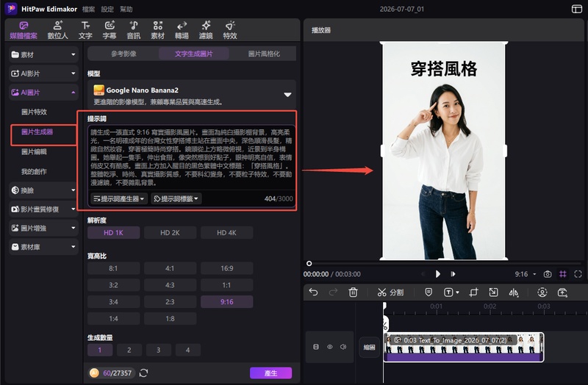Viewport: 588px width, 385px height.
Task: Click the resize-fit icon in timeline toolbar
Action: pyautogui.click(x=493, y=292)
